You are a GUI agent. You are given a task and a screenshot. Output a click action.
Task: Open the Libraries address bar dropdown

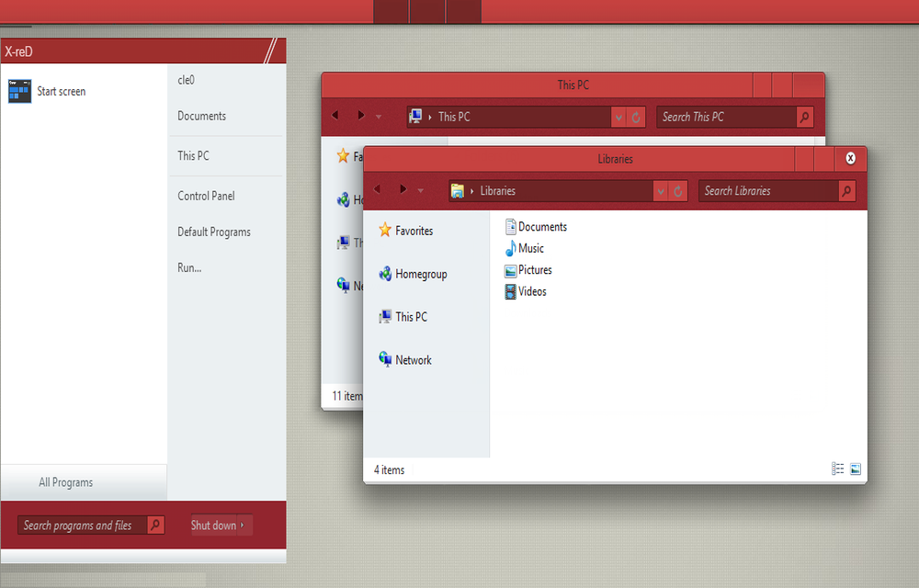click(660, 190)
